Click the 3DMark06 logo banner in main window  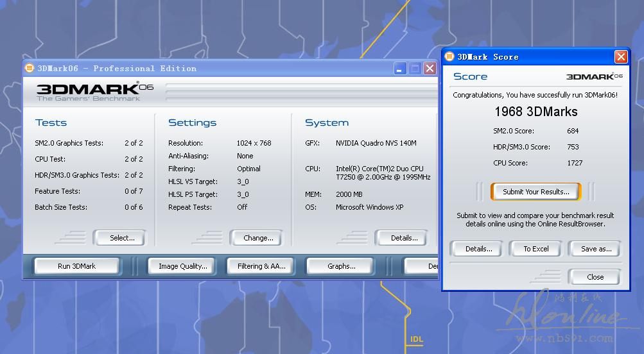tap(94, 92)
